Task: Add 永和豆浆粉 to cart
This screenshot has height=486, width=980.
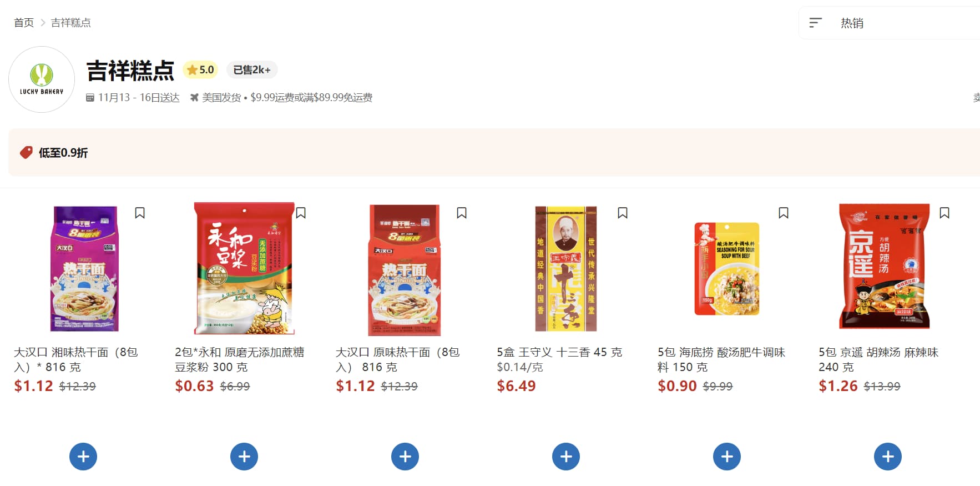Action: click(x=244, y=457)
